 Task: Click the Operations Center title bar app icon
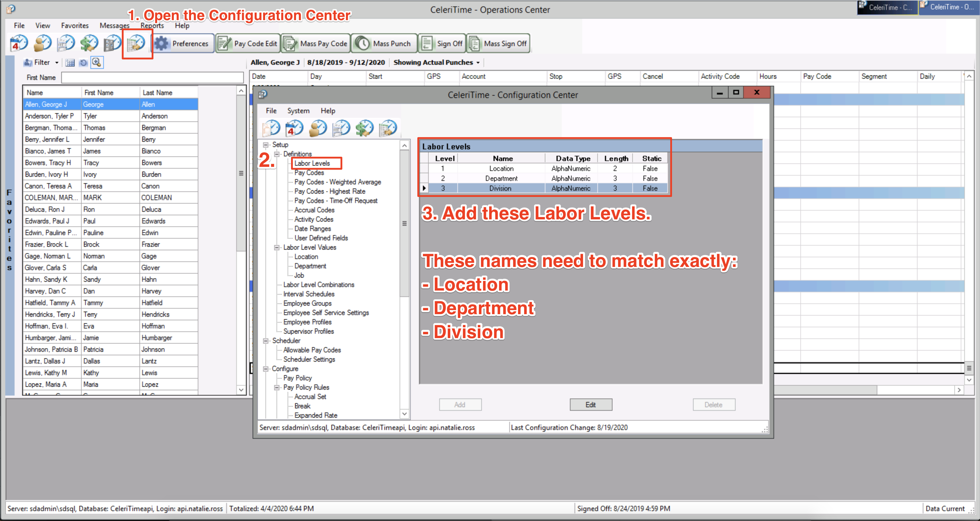[x=11, y=9]
